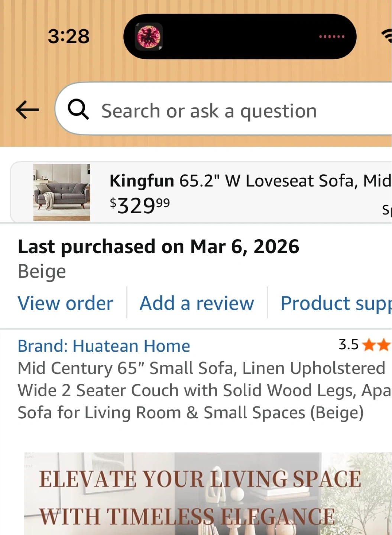
Task: Tap 'Last purchased on Mar 6, 2026' heading
Action: click(x=158, y=247)
